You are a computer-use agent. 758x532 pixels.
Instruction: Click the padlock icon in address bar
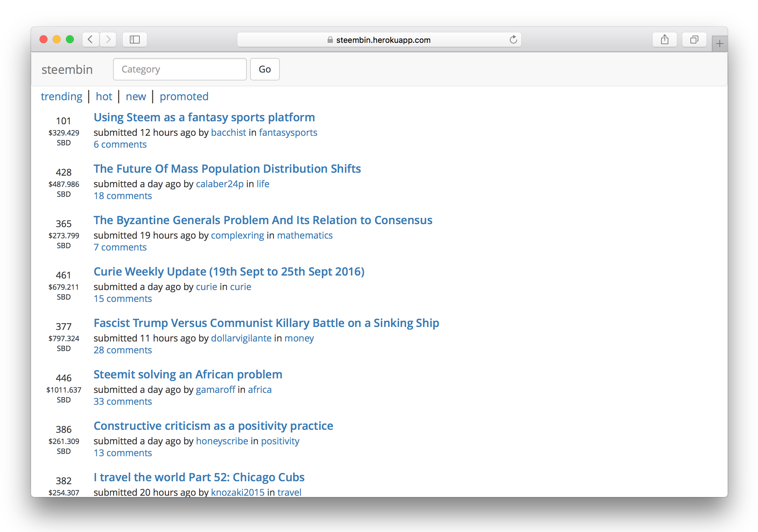pos(330,40)
